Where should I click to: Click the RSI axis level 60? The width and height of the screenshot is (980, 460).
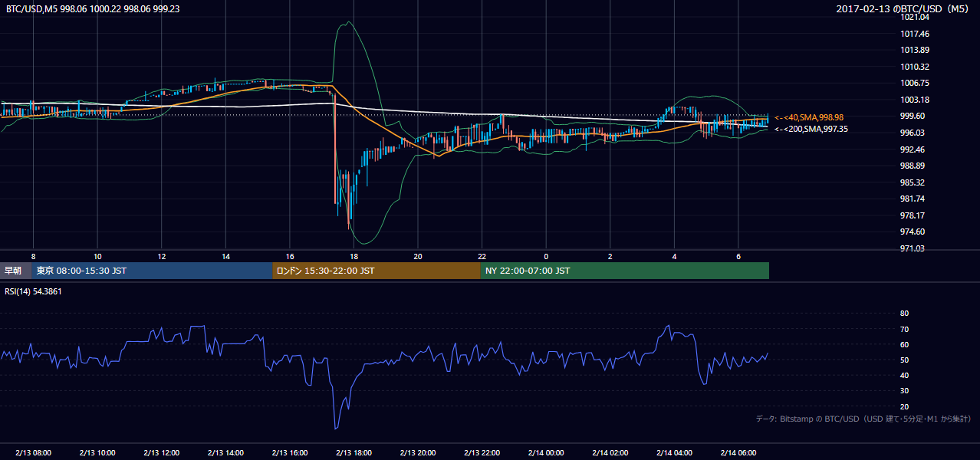click(x=904, y=344)
